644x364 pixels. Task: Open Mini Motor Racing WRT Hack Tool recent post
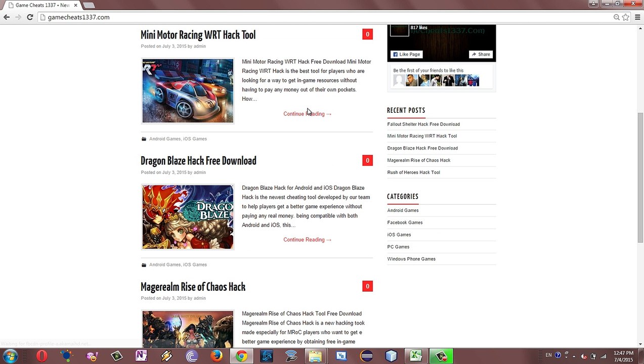tap(422, 136)
